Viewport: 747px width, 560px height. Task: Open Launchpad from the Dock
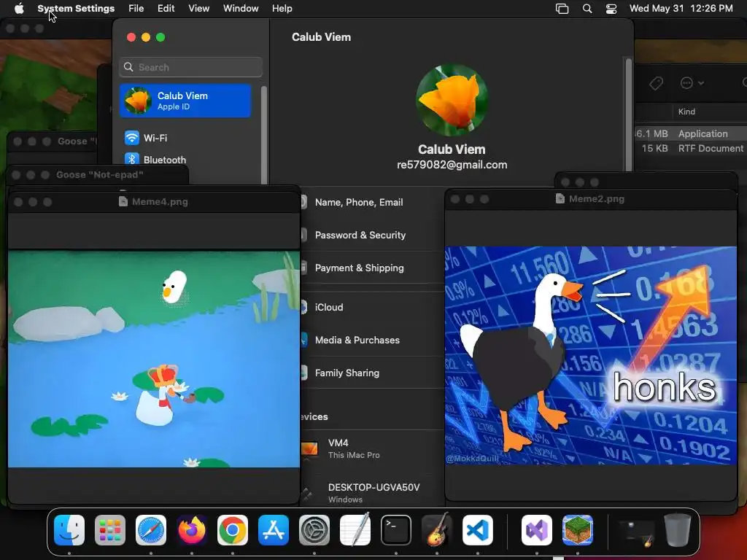(x=110, y=530)
